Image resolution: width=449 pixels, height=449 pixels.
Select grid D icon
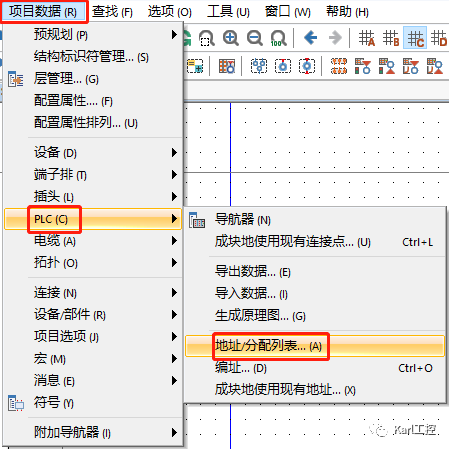click(439, 38)
